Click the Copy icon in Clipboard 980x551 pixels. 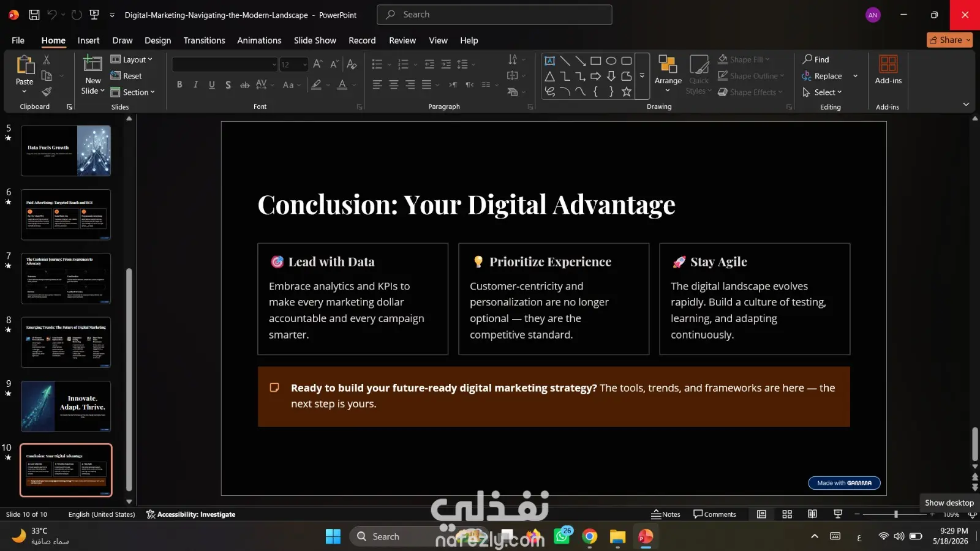coord(47,76)
